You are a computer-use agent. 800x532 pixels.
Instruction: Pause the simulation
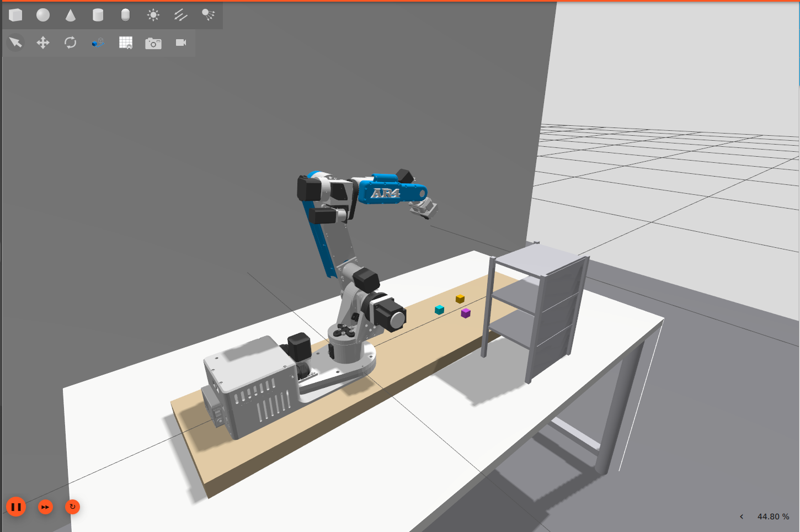point(16,507)
